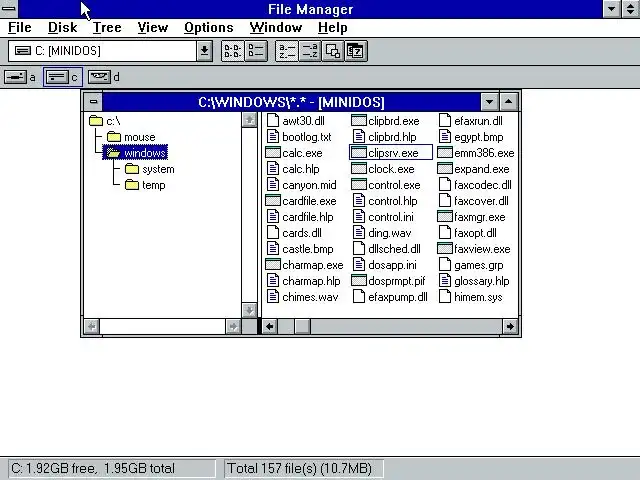Open the Window menu

tap(276, 28)
